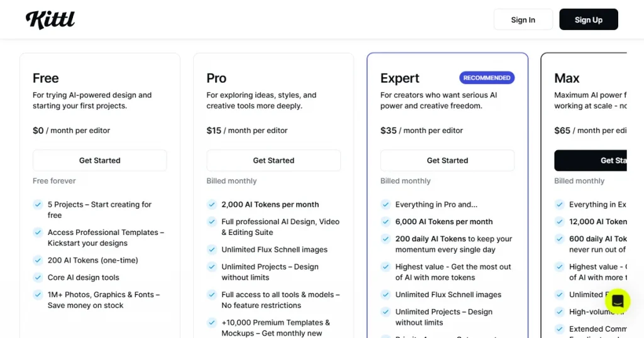The width and height of the screenshot is (644, 338).
Task: Click the Recommended badge on Expert
Action: point(487,78)
